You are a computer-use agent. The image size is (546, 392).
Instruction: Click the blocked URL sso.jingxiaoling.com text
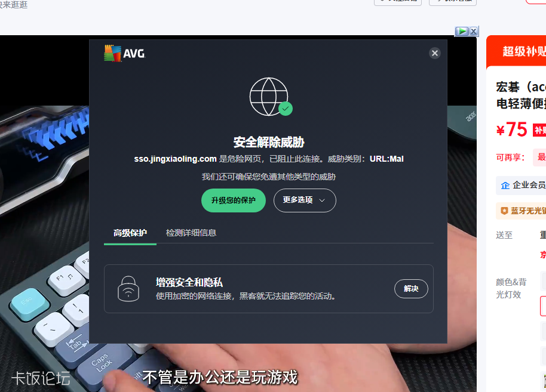point(175,159)
